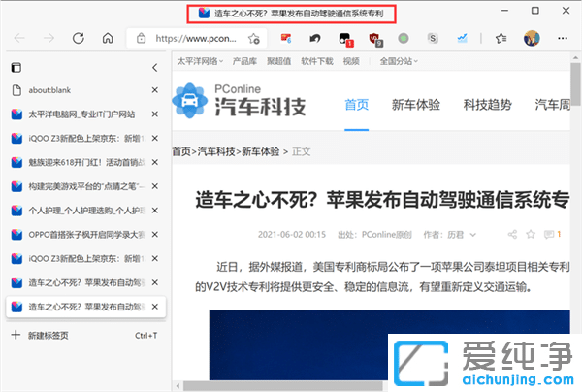Share the article via share icon
Viewport: 582px width, 392px height.
pos(512,234)
